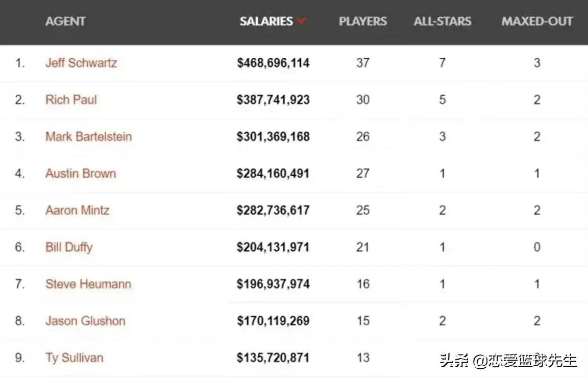This screenshot has height=379, width=588.
Task: Click Steve Heumann link
Action: point(88,284)
